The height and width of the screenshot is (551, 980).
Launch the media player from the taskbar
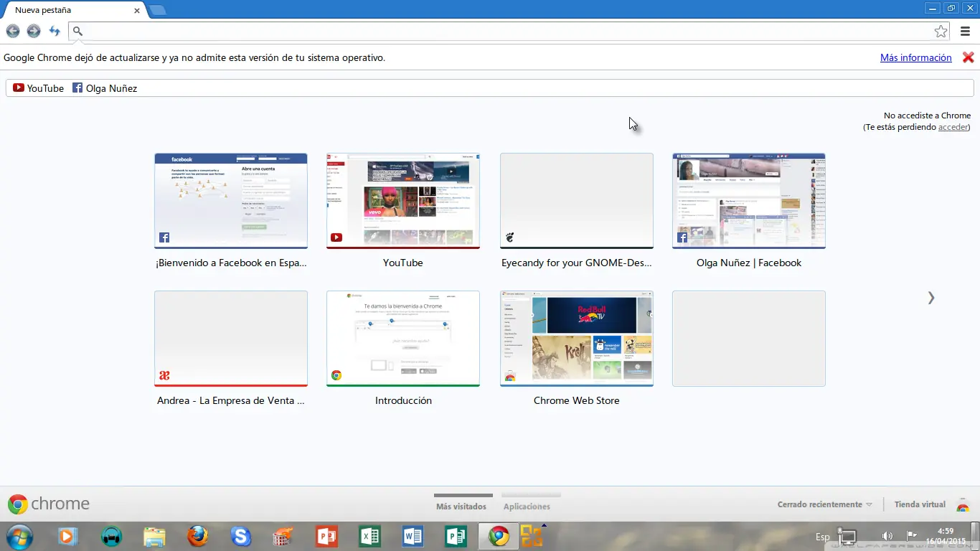[x=67, y=536]
